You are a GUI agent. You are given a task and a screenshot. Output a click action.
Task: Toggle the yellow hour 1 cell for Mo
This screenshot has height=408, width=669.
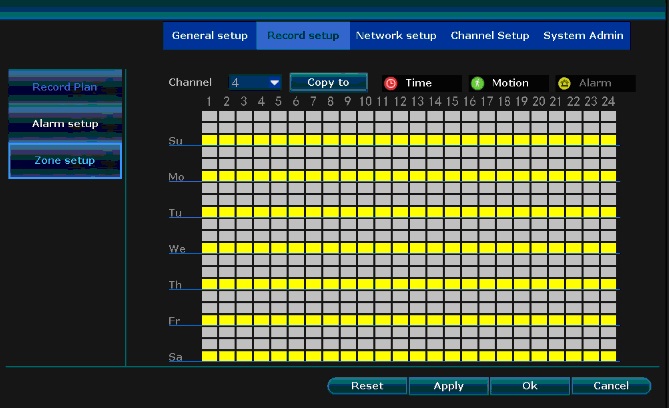click(x=210, y=176)
